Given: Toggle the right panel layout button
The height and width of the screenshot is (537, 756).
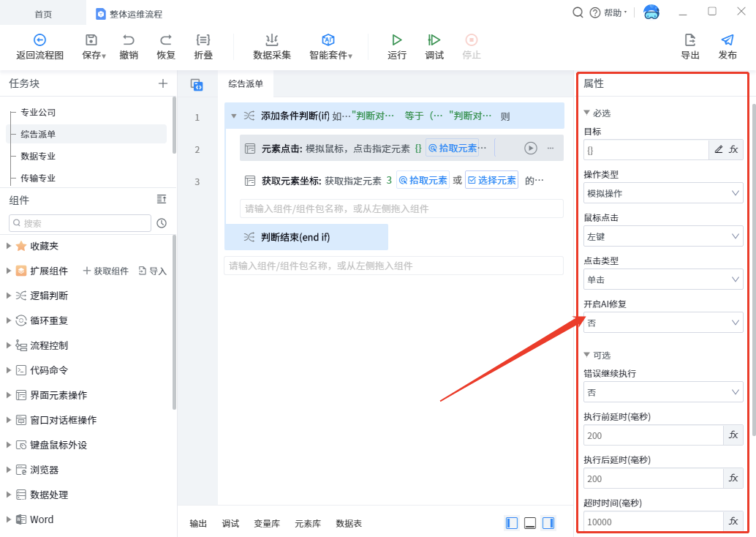Looking at the screenshot, I should (548, 523).
